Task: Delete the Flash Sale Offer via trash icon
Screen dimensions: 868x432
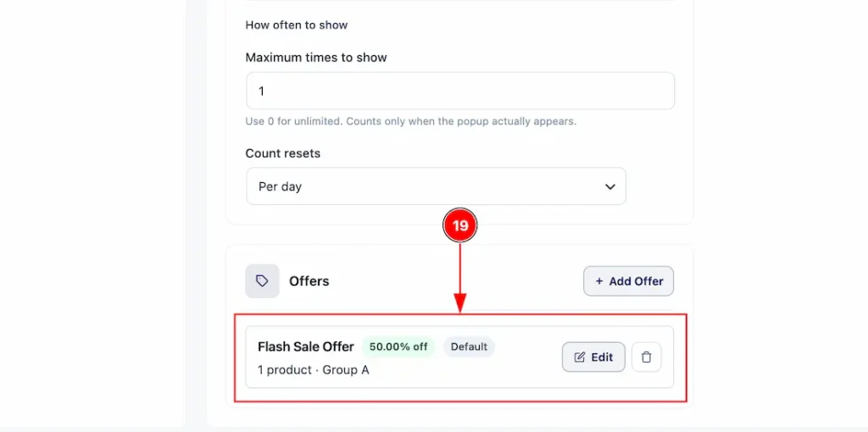Action: coord(646,357)
